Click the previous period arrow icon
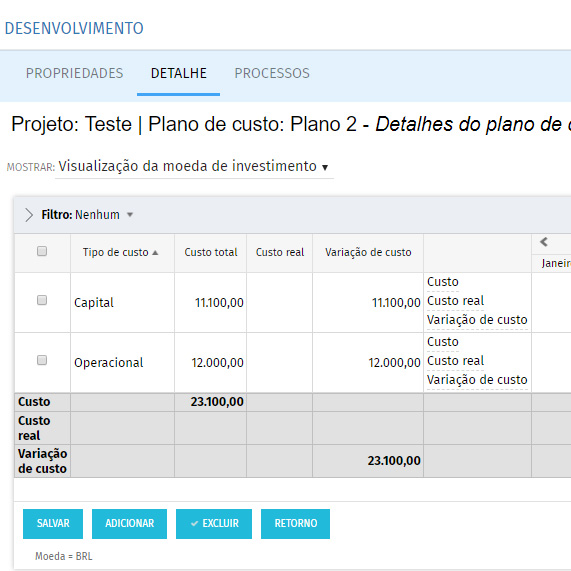Screen dimensions: 571x571 544,242
